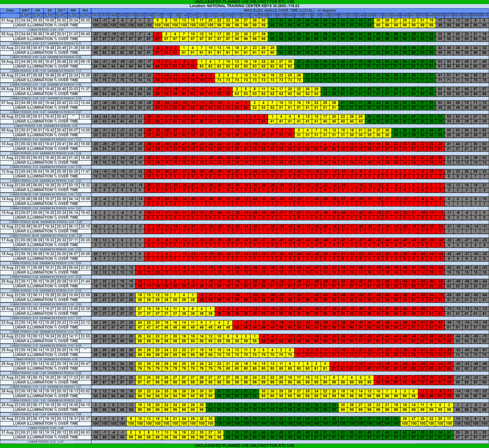
Task: Select 'LUNAR PERIOD: 4:54 / 3:07' row
Action: (x=46, y=30)
